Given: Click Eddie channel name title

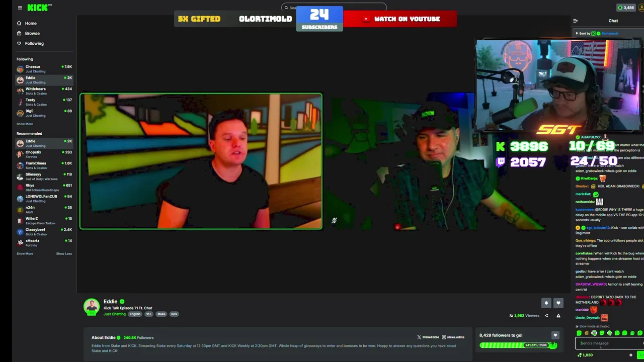Looking at the screenshot, I should coord(110,302).
